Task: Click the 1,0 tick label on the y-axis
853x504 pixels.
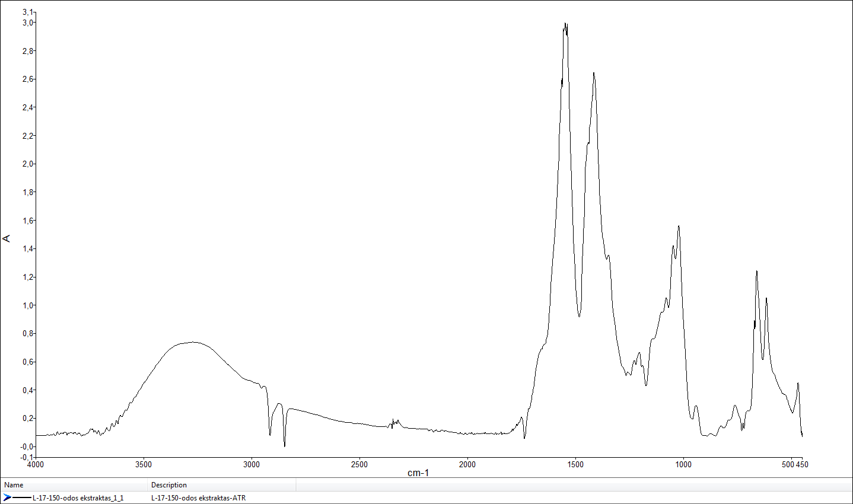Action: [x=28, y=305]
